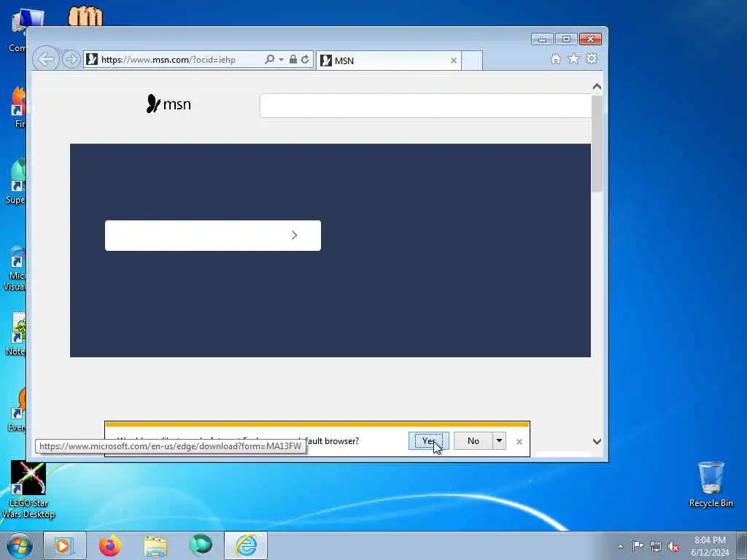Open Favorites star icon
Screen dimensions: 747x560
pos(573,58)
